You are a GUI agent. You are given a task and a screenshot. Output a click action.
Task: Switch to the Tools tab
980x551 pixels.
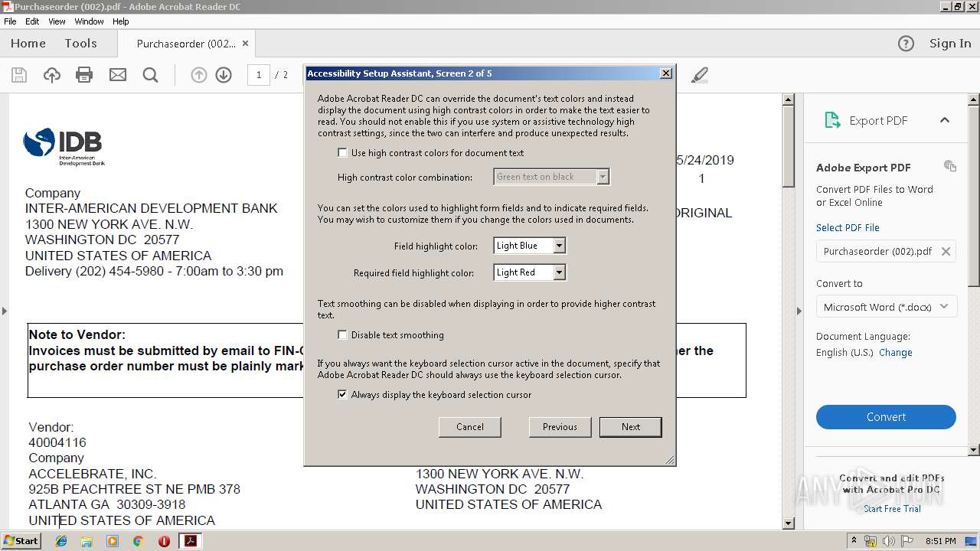[x=80, y=44]
